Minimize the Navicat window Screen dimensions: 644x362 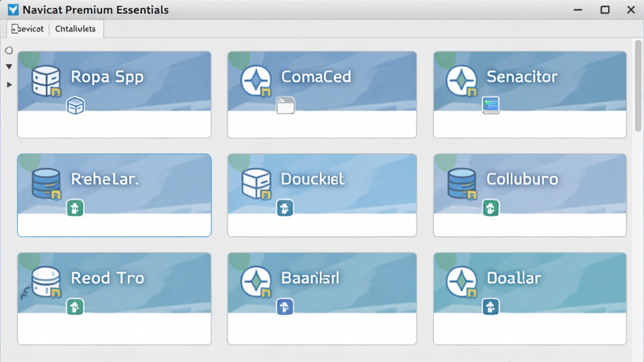point(578,10)
